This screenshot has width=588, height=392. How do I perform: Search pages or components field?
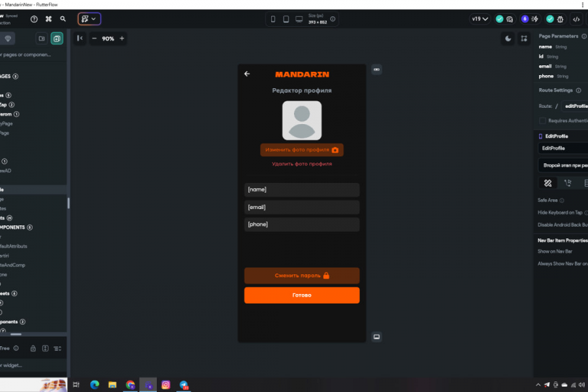(x=32, y=55)
